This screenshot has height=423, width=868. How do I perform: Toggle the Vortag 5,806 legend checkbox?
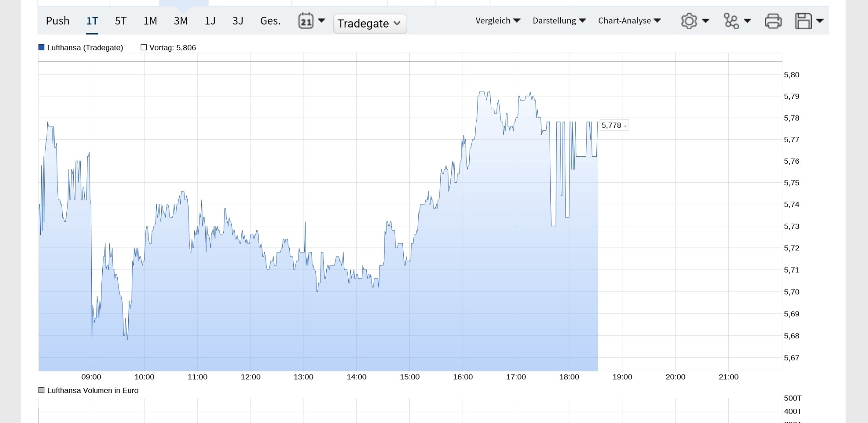[x=144, y=48]
